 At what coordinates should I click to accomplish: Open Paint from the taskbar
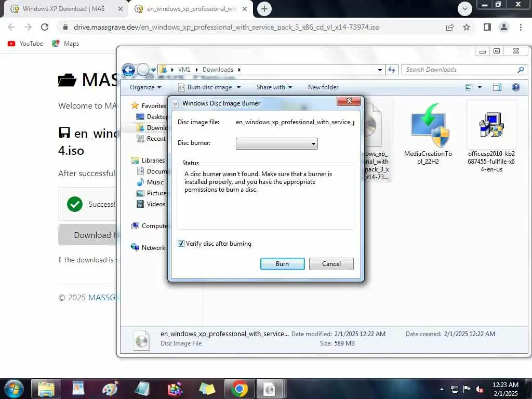pos(110,389)
